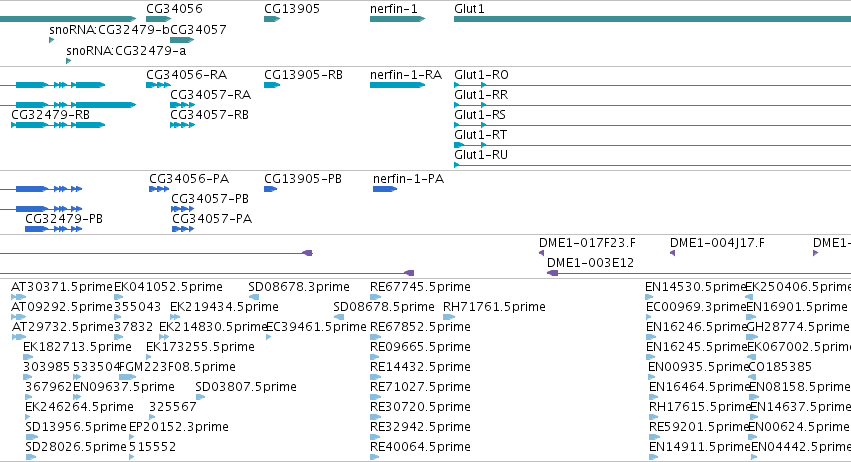Select EST RE09665.5prime
This screenshot has height=462, width=851.
click(x=420, y=347)
